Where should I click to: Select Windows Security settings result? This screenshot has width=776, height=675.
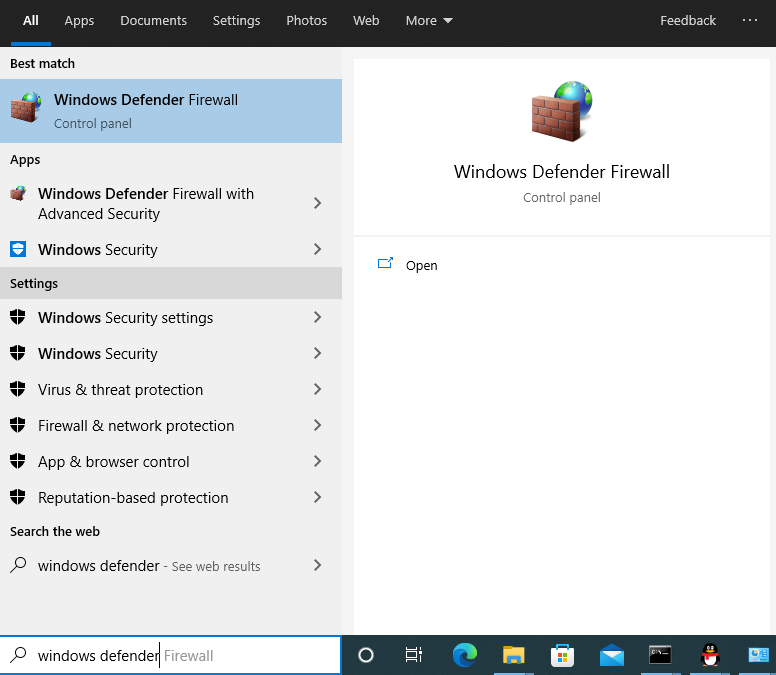coord(171,317)
